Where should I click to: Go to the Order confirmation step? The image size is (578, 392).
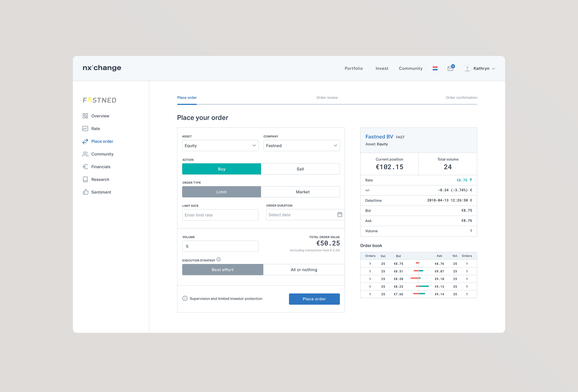point(461,97)
